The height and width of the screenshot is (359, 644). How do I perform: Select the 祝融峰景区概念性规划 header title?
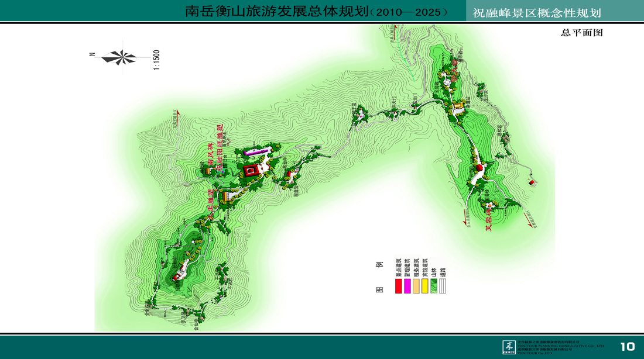[x=537, y=13]
